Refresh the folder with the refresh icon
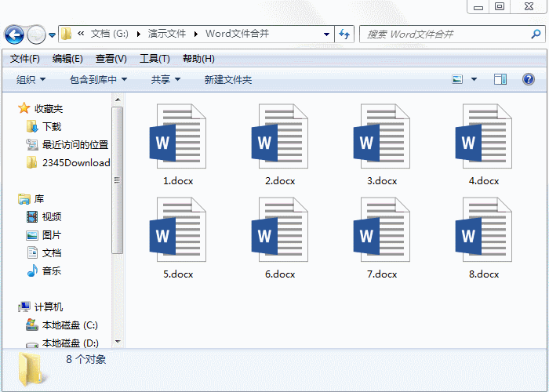The height and width of the screenshot is (392, 549). pyautogui.click(x=344, y=34)
